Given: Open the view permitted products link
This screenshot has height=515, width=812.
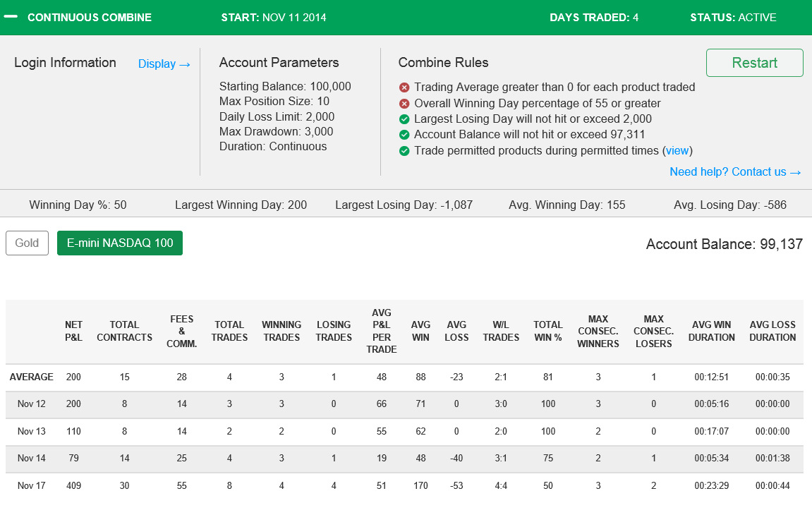Looking at the screenshot, I should click(677, 150).
